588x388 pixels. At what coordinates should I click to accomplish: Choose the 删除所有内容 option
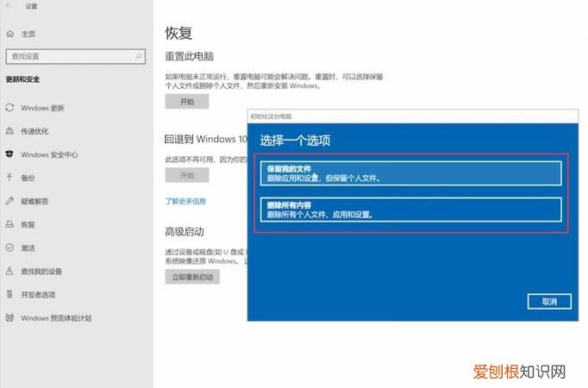411,210
